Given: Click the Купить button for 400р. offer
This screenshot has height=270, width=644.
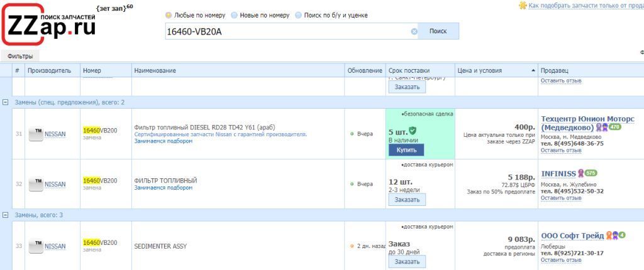Looking at the screenshot, I should click(406, 150).
